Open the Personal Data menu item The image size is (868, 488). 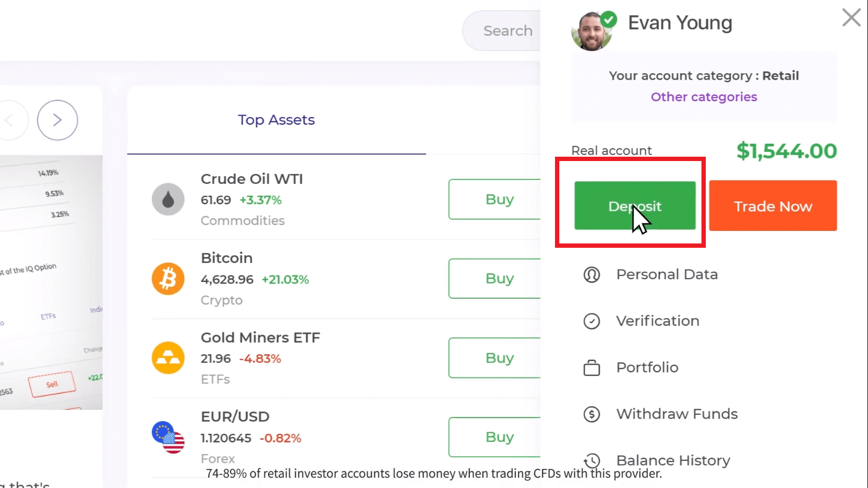click(667, 275)
